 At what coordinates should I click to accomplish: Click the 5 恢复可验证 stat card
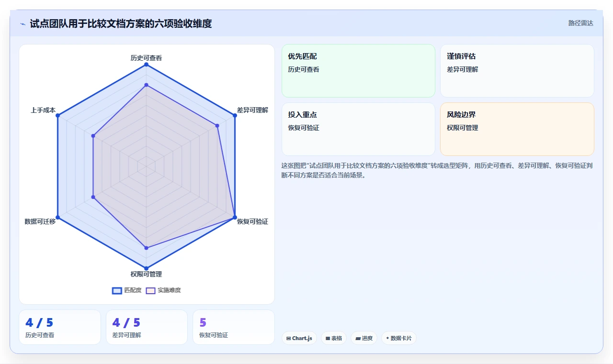pos(234,327)
